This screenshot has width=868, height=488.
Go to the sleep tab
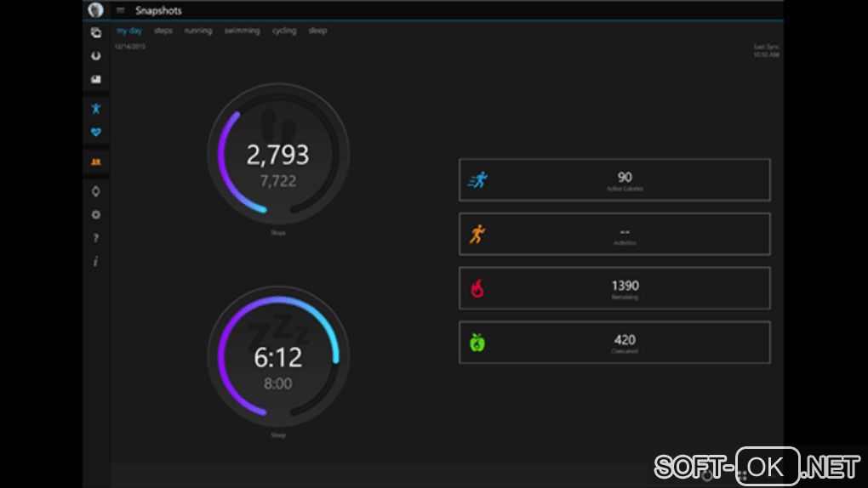[x=317, y=31]
